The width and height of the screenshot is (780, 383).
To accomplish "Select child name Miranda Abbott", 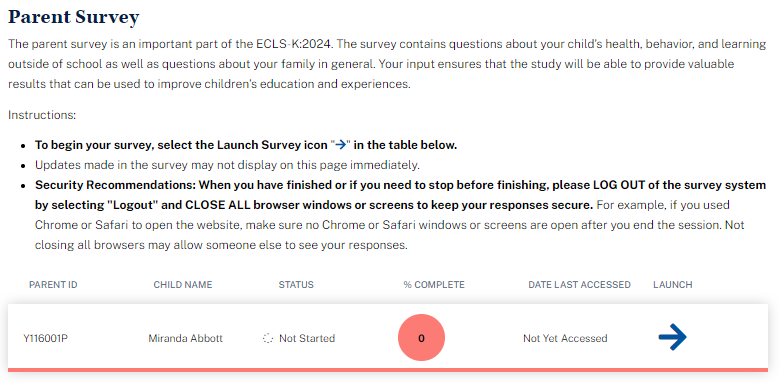I will pos(186,338).
